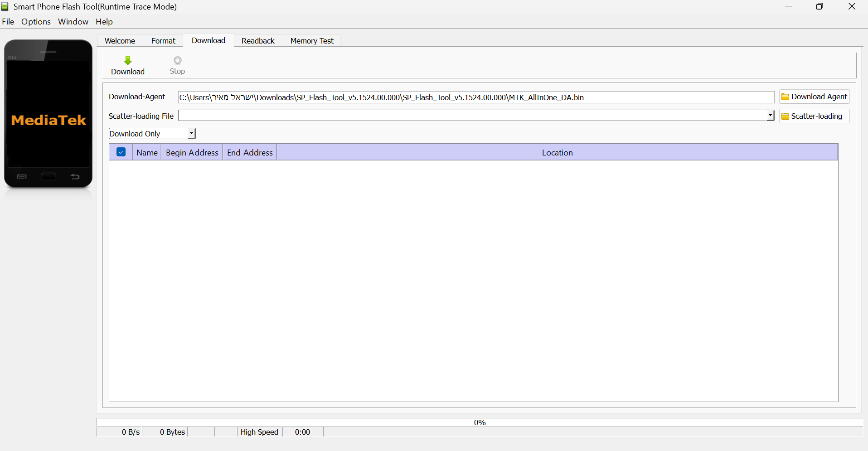The height and width of the screenshot is (451, 868).
Task: Open the Download Only mode dropdown
Action: click(x=191, y=134)
